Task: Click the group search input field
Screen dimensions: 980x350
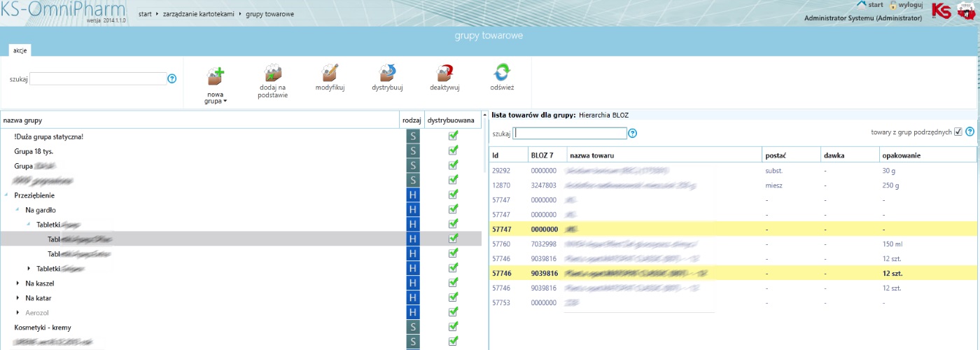Action: (x=98, y=79)
